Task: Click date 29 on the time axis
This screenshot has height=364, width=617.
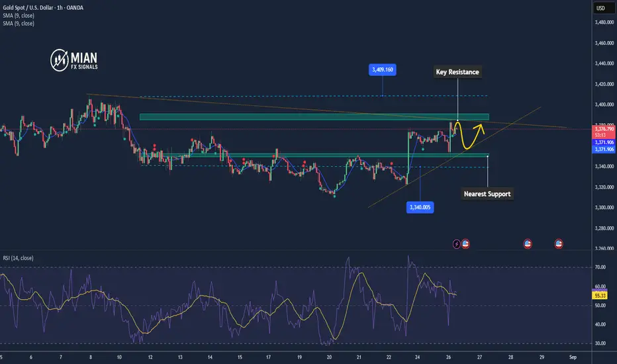Action: [542, 357]
